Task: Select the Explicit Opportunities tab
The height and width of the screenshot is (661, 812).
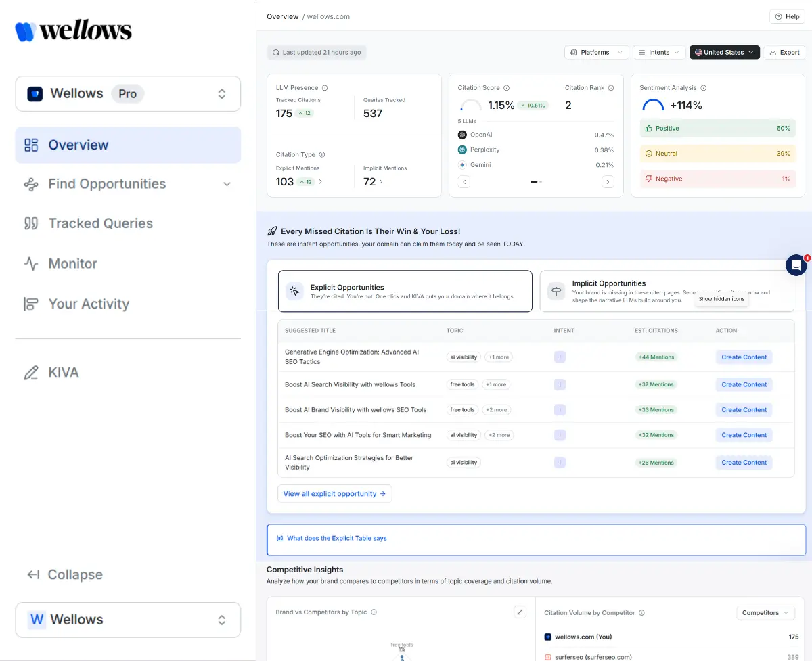Action: coord(405,291)
